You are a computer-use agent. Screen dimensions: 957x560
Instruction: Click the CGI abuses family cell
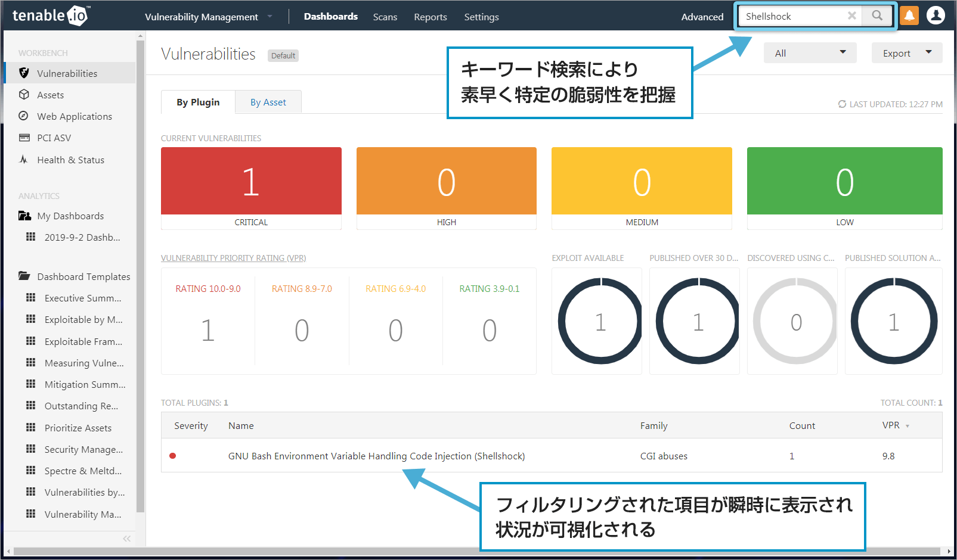[664, 456]
